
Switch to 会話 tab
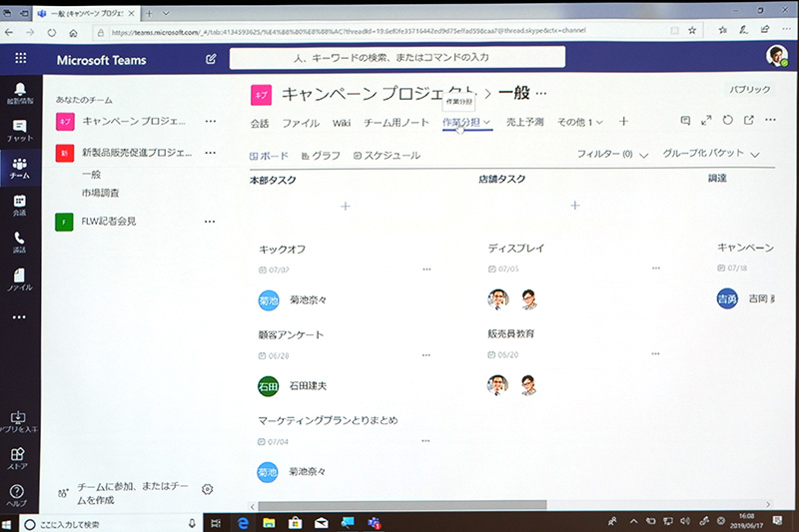point(260,123)
